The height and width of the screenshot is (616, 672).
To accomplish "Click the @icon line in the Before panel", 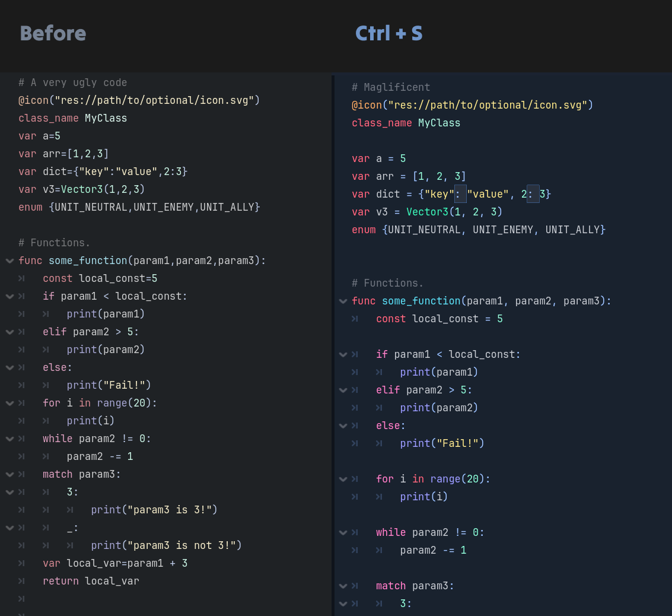I will 139,100.
